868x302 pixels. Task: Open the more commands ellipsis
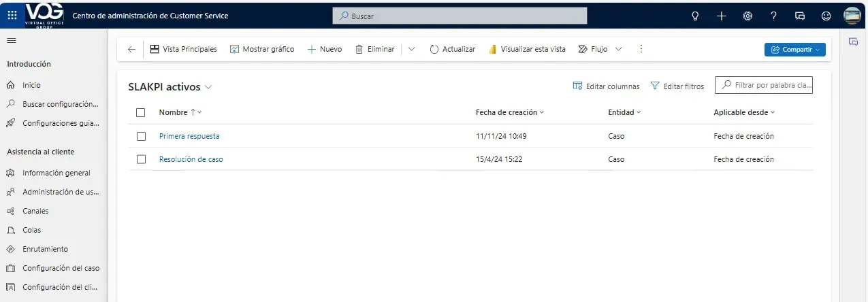click(641, 49)
